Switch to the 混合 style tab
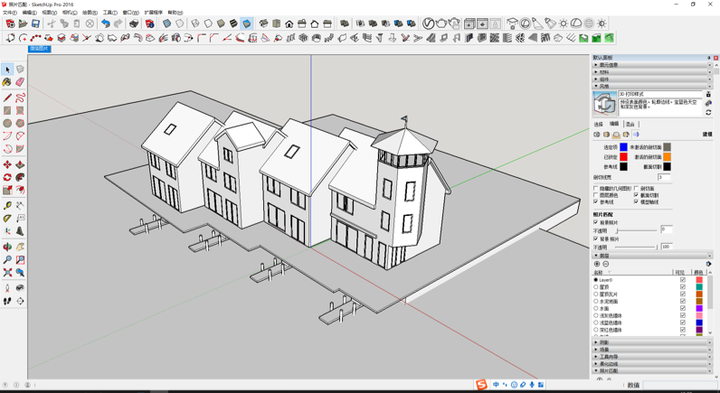720x393 pixels. pos(630,124)
